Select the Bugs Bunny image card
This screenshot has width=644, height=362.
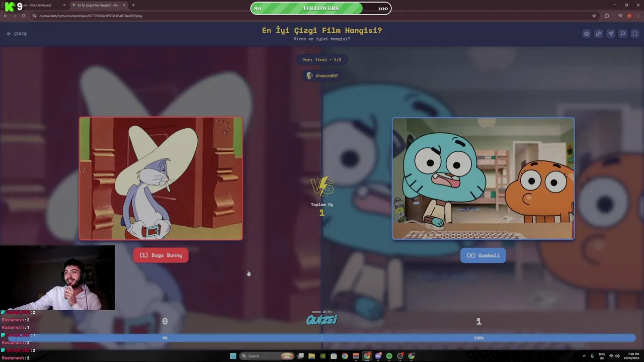pyautogui.click(x=161, y=178)
